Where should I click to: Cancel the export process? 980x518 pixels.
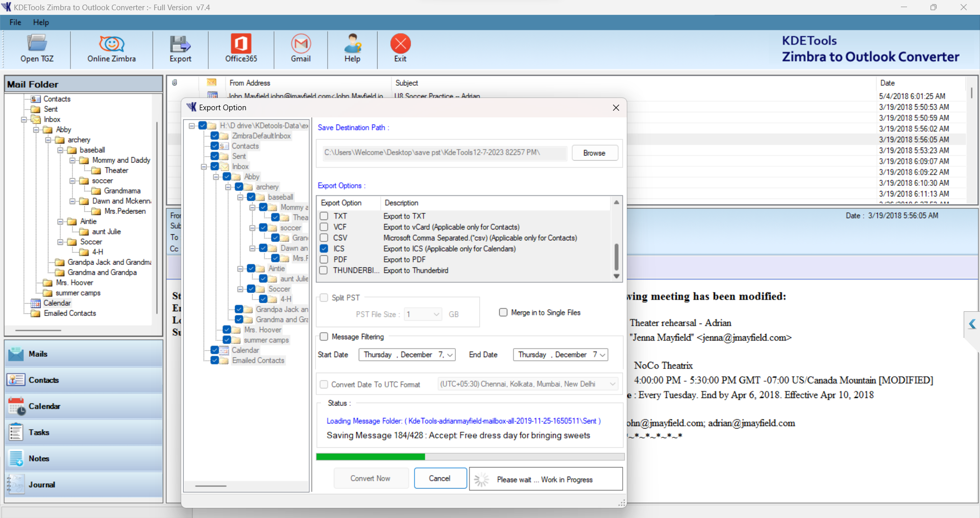click(x=439, y=478)
